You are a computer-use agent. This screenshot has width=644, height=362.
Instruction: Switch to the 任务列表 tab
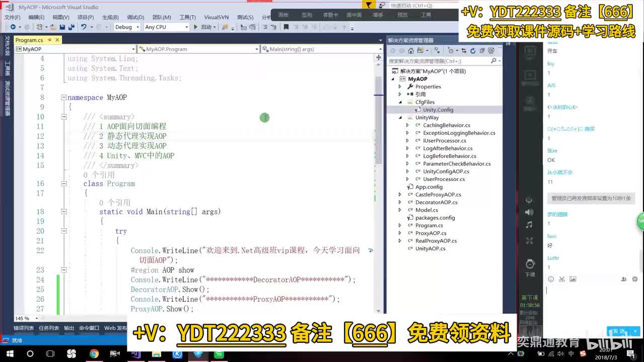click(49, 328)
